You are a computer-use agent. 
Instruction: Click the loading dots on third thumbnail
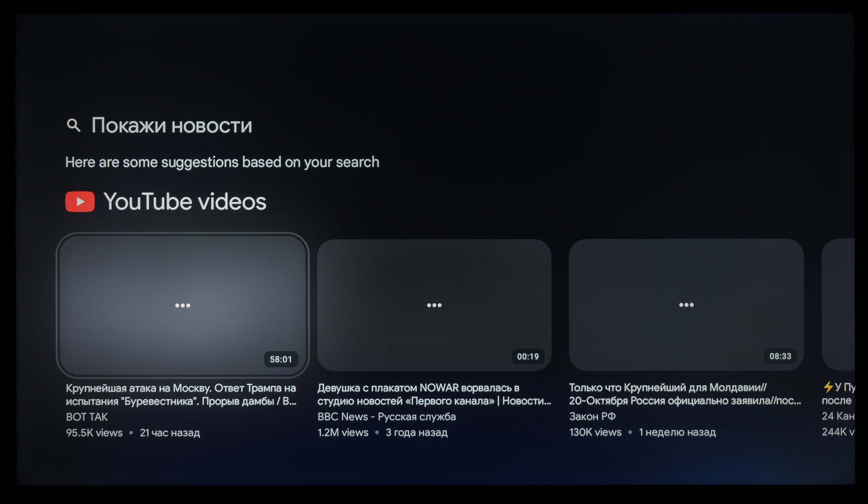pyautogui.click(x=686, y=305)
